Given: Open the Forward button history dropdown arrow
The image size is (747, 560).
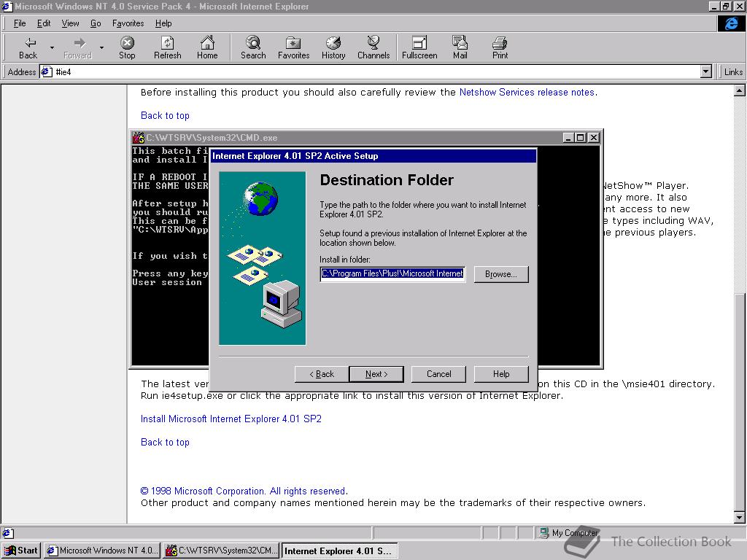Looking at the screenshot, I should click(x=101, y=47).
